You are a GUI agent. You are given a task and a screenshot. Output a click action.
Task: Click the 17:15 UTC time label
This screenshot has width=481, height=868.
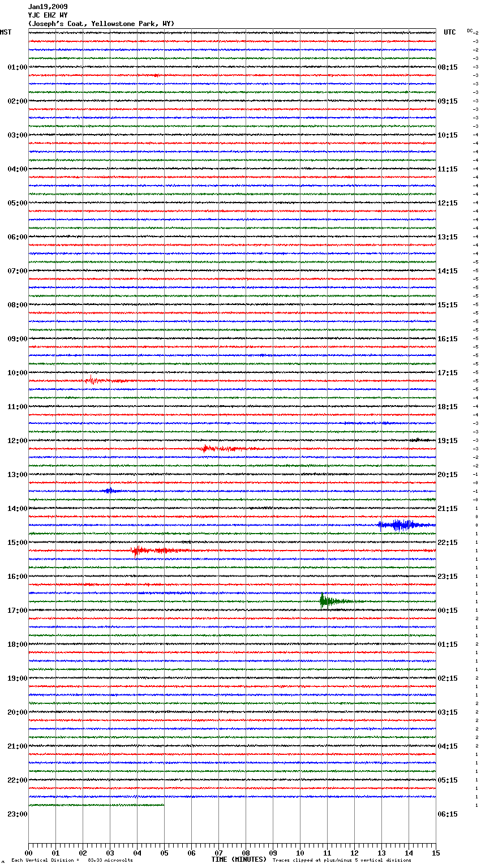coord(448,373)
